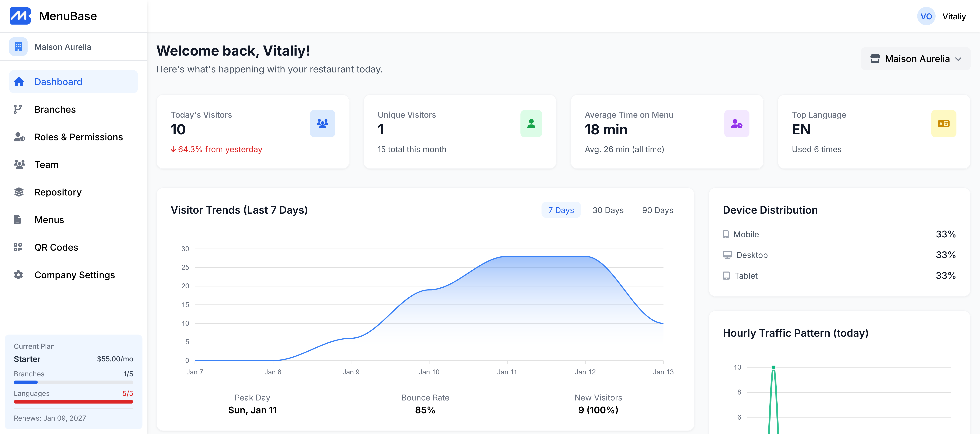Click the Repository layers icon
Viewport: 980px width, 434px height.
tap(19, 192)
